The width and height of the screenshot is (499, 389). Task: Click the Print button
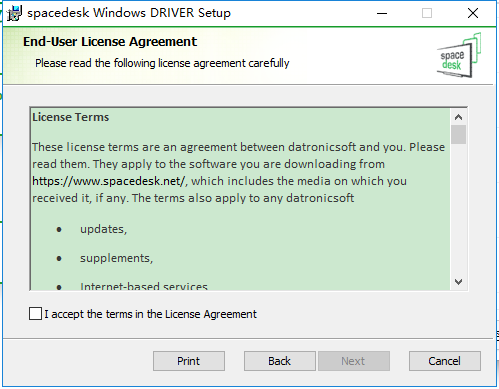point(189,361)
